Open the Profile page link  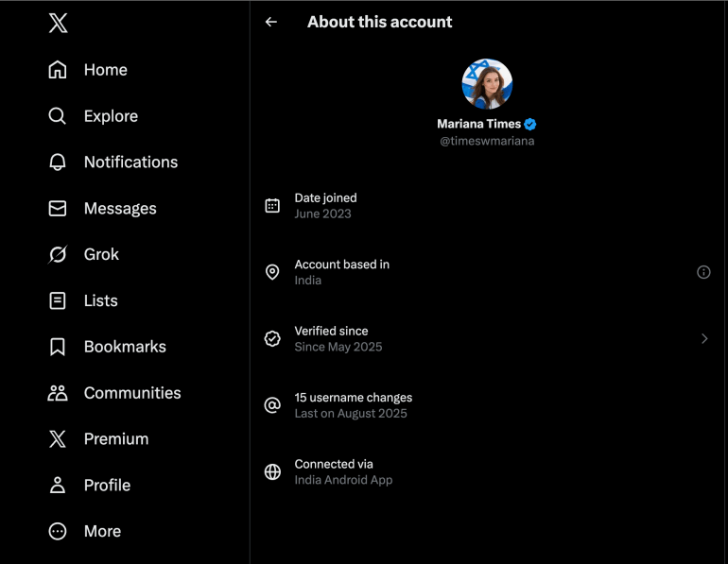click(107, 486)
